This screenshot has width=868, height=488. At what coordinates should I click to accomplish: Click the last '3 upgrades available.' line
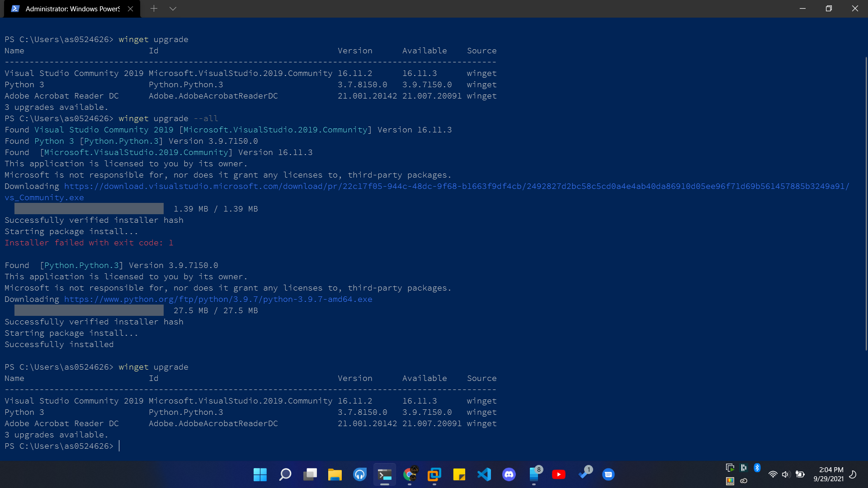click(x=57, y=435)
